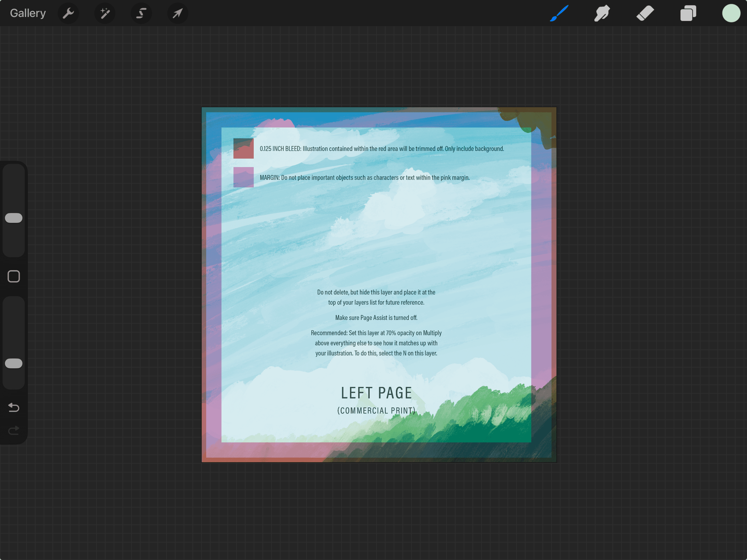Viewport: 747px width, 560px height.
Task: Tap the brush opacity slider handle
Action: [13, 363]
